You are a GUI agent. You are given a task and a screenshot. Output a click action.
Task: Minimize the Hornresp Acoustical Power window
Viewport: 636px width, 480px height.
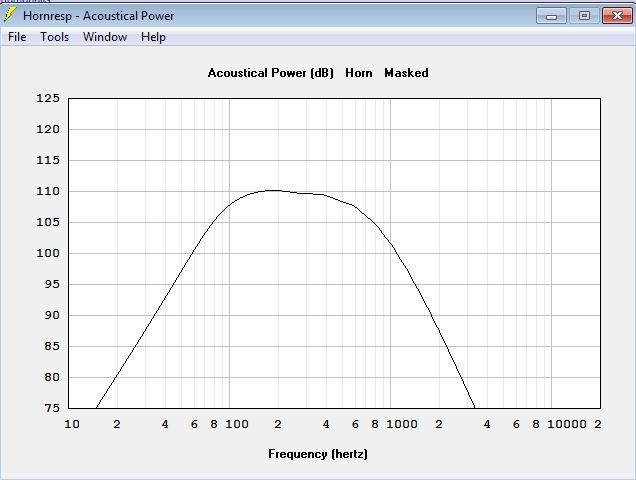tap(551, 16)
